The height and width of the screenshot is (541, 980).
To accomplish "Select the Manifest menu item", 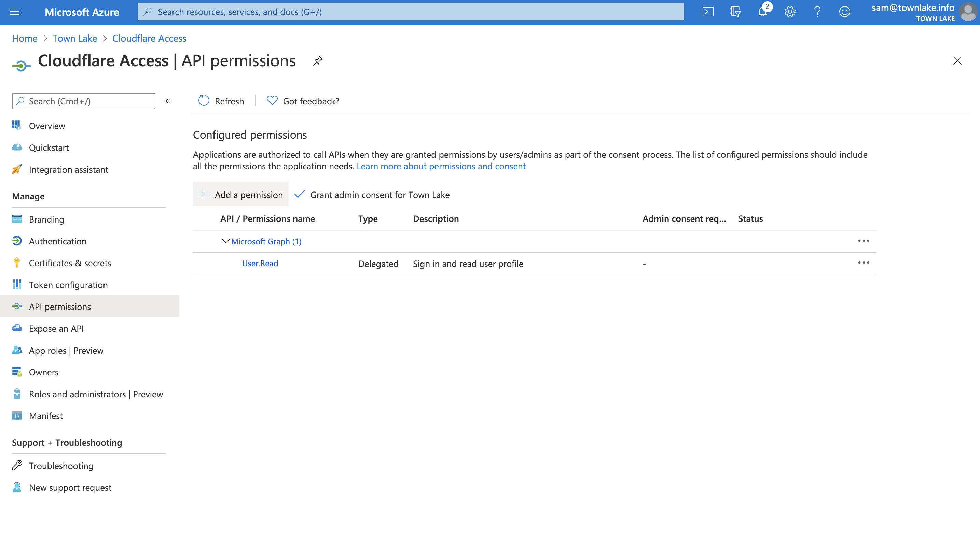I will pyautogui.click(x=45, y=414).
